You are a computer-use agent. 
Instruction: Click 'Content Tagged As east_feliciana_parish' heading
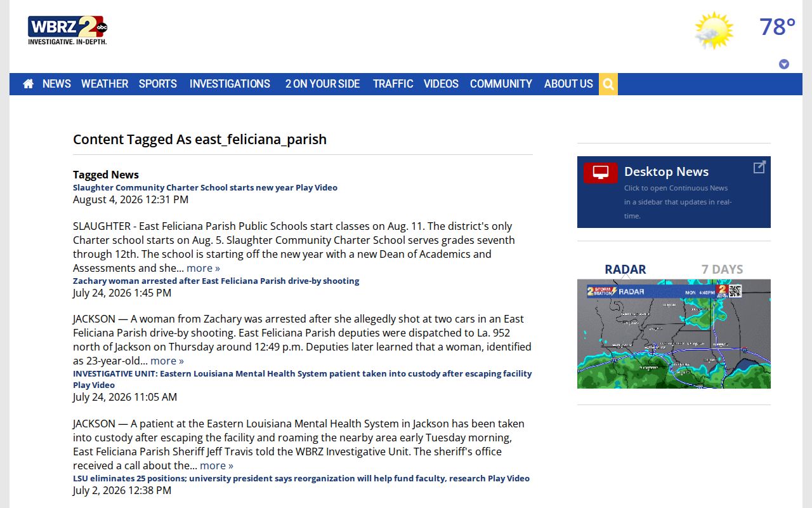click(x=200, y=139)
